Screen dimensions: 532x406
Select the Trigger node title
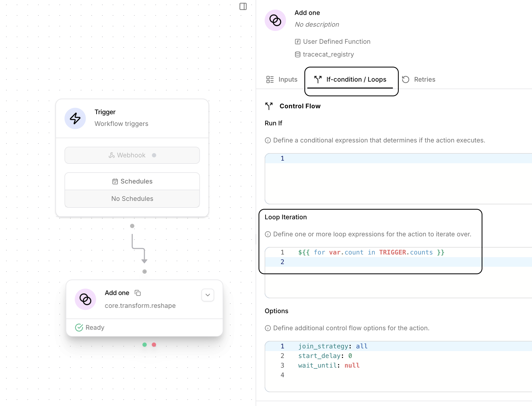coord(105,112)
